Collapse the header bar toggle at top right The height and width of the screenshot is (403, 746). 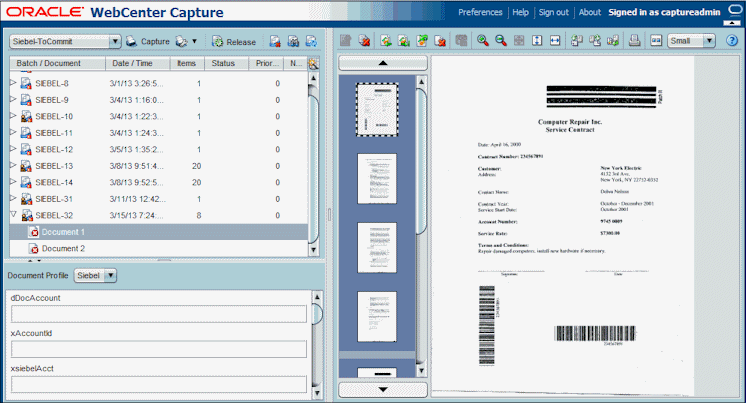coord(732,22)
